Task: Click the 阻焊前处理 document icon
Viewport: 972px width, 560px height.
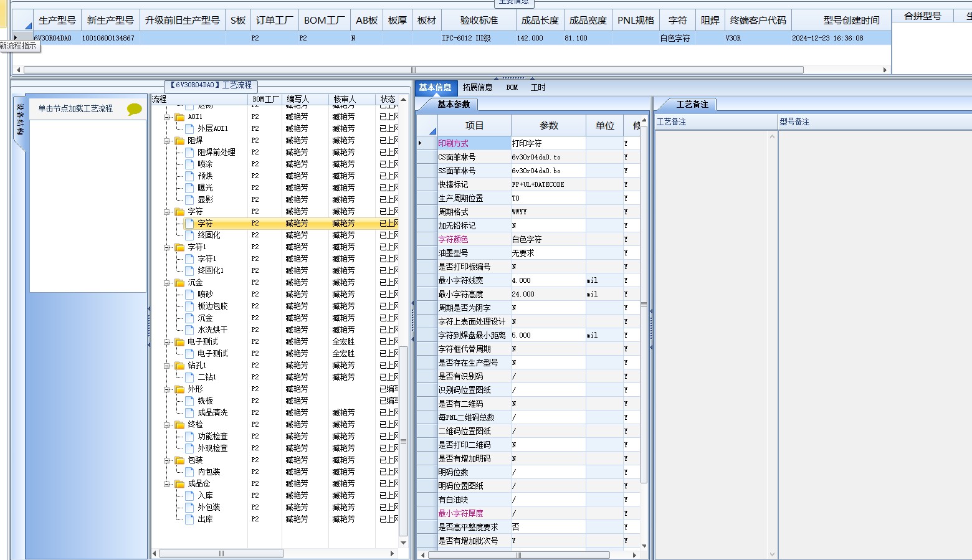Action: [x=189, y=153]
